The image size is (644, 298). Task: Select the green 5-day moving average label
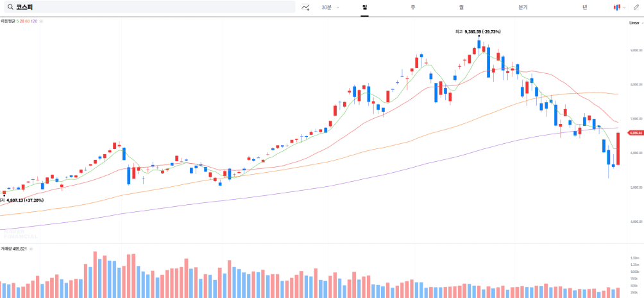(x=17, y=21)
